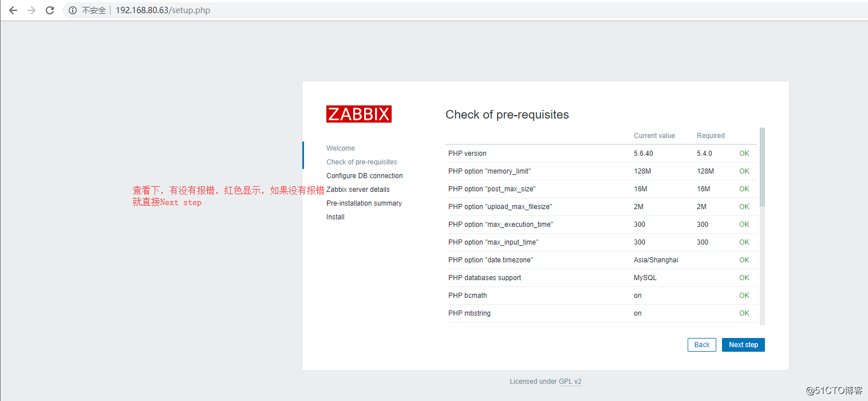Click OK status in memory_limit row
This screenshot has width=868, height=401.
coord(744,171)
